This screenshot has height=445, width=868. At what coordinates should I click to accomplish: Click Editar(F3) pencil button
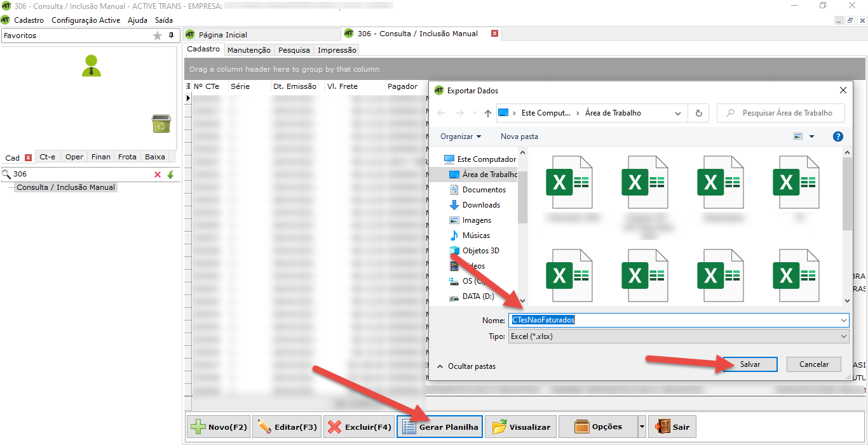pos(287,427)
